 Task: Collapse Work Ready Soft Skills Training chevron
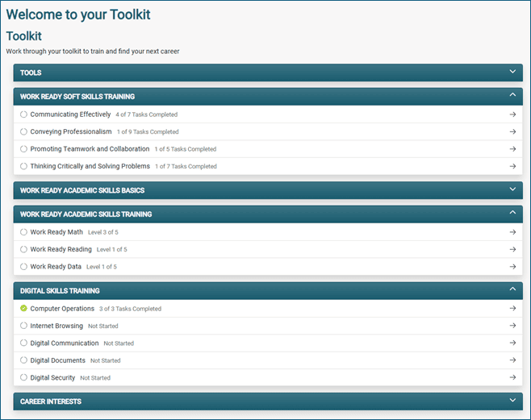(x=512, y=94)
